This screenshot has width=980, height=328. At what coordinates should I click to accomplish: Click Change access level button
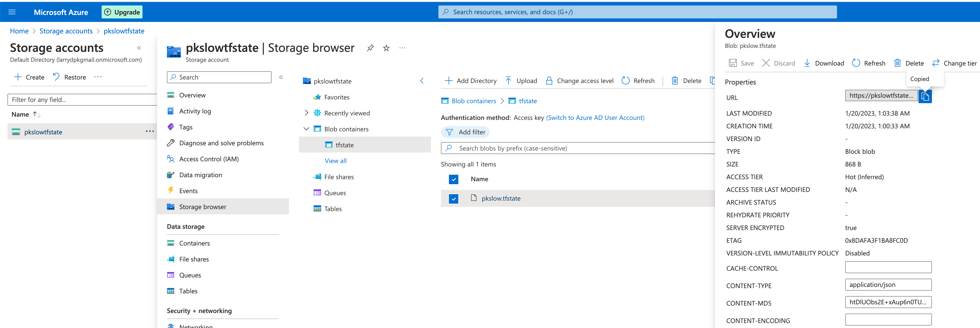[579, 81]
